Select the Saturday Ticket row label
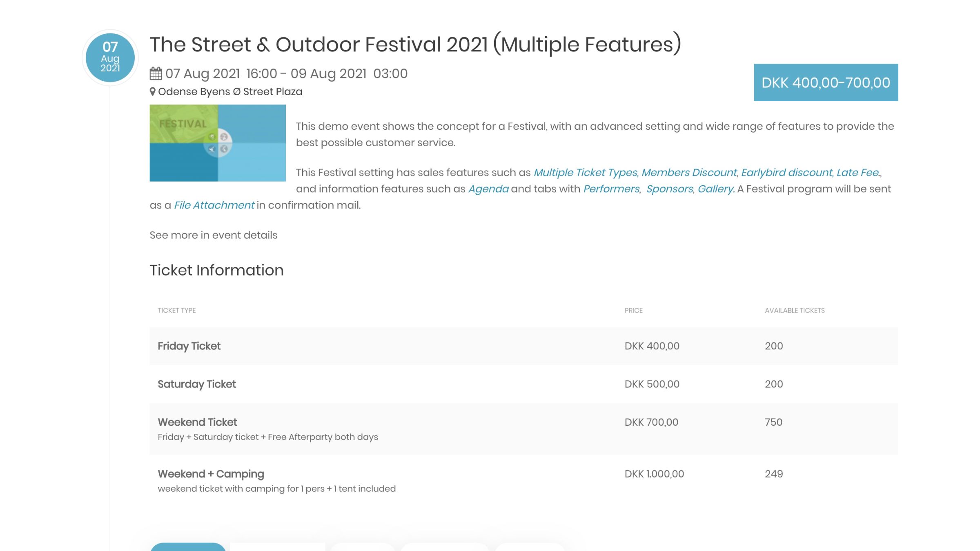This screenshot has width=980, height=551. tap(197, 384)
